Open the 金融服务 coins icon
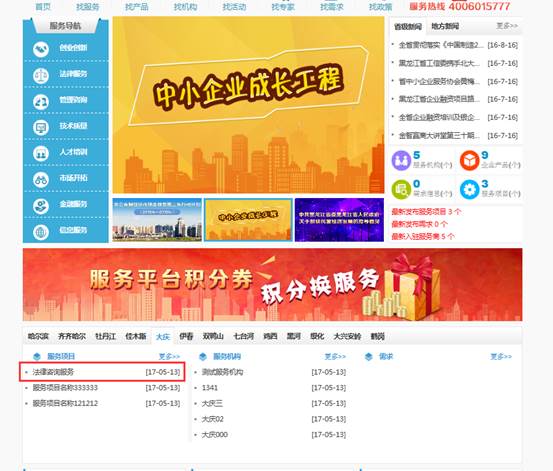Screen dimensions: 553x471 point(41,206)
